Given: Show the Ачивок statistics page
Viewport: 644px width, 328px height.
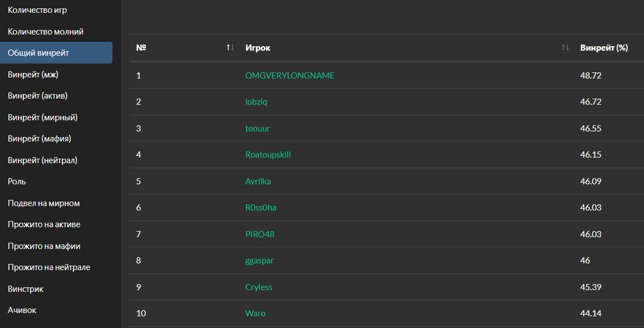Looking at the screenshot, I should pos(22,310).
